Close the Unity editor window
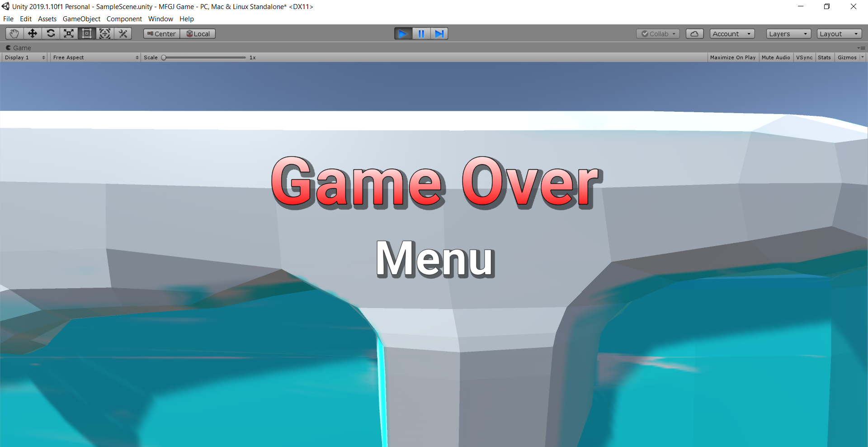This screenshot has height=447, width=868. (854, 6)
